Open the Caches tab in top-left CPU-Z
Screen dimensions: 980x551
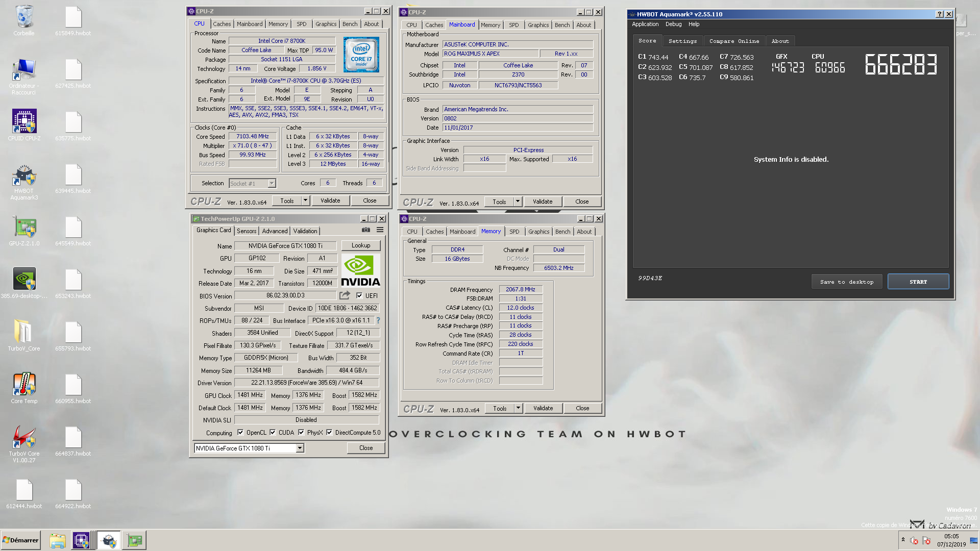(222, 24)
